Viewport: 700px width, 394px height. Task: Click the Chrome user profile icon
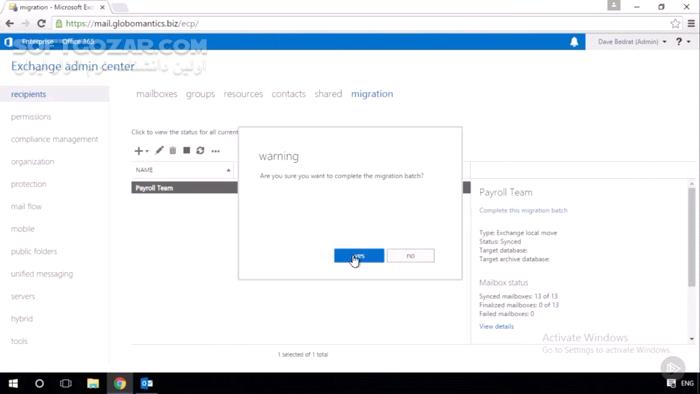pyautogui.click(x=614, y=5)
